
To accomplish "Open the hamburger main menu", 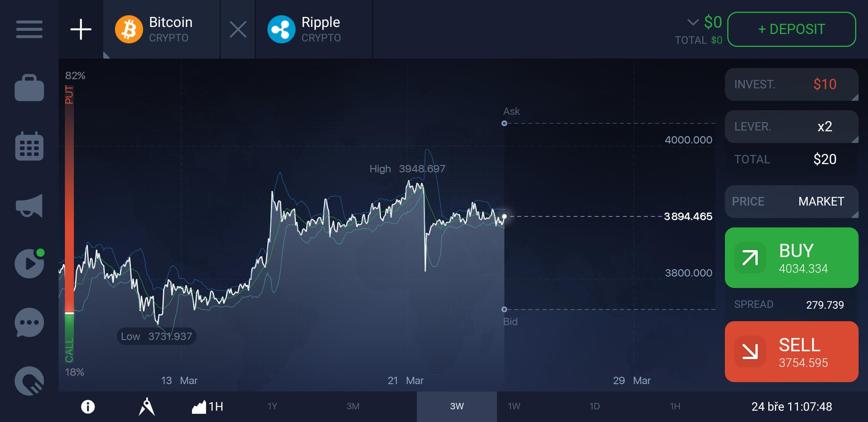I will 29,29.
